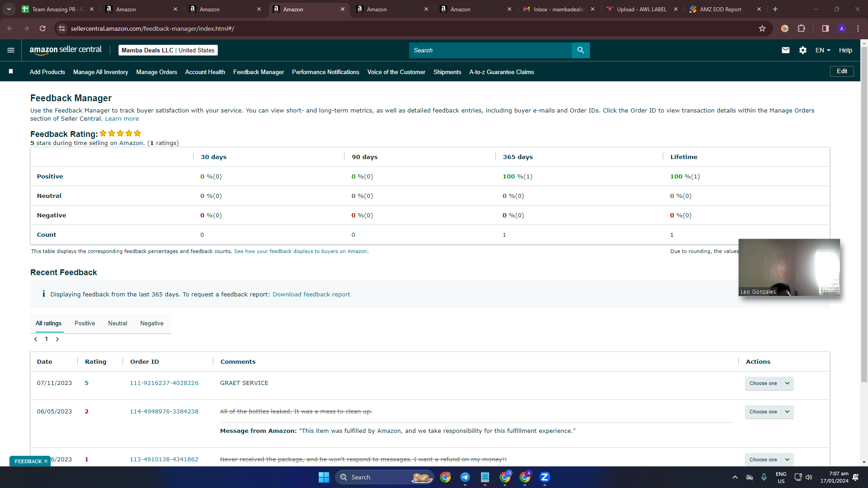Open Account Health page

[205, 72]
